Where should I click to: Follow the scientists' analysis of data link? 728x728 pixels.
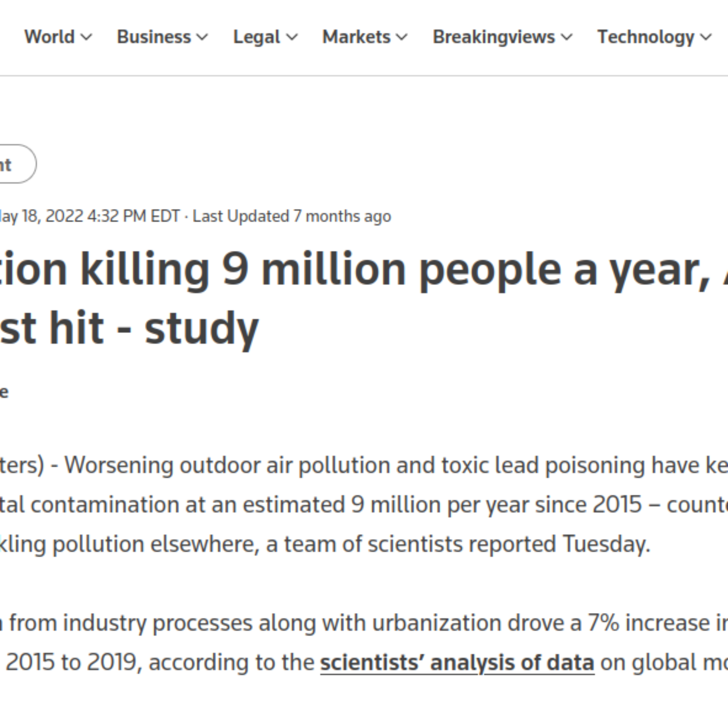(458, 663)
